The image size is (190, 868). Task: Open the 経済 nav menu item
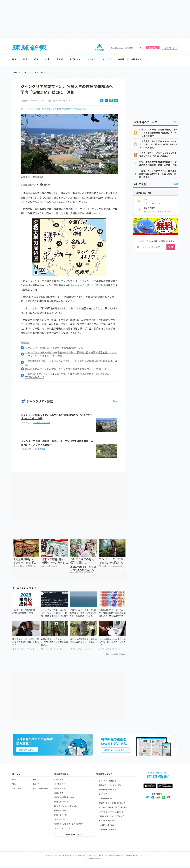36,59
